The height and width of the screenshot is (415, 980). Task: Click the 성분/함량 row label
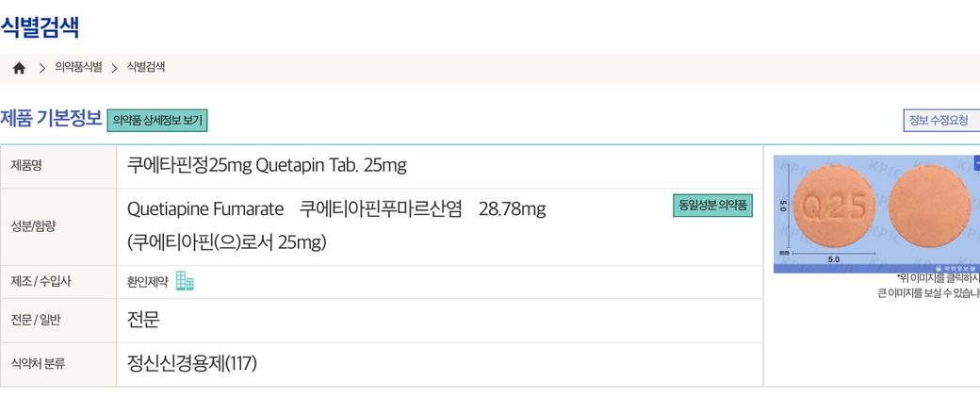[33, 226]
